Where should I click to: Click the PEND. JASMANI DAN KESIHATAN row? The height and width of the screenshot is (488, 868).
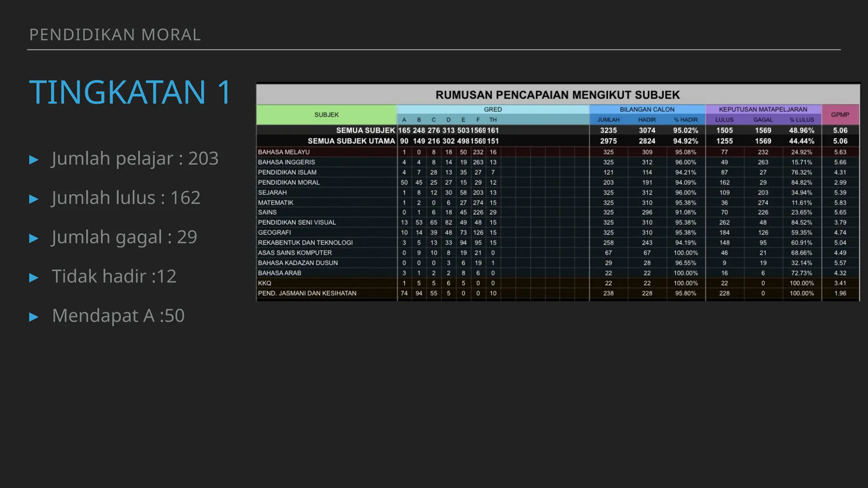tap(307, 293)
